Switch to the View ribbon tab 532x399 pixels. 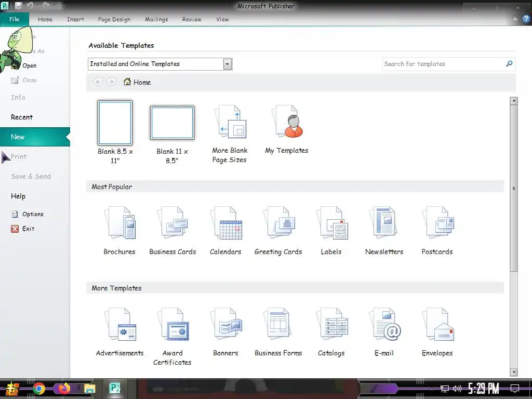tap(222, 19)
